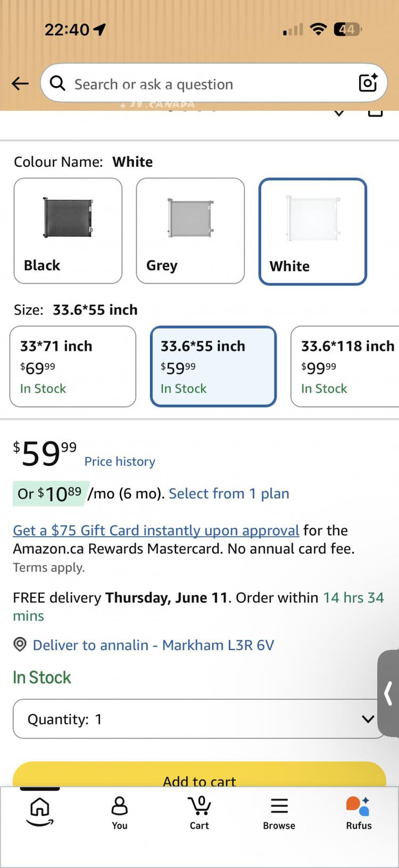Open the You account icon
The width and height of the screenshot is (399, 868).
120,813
